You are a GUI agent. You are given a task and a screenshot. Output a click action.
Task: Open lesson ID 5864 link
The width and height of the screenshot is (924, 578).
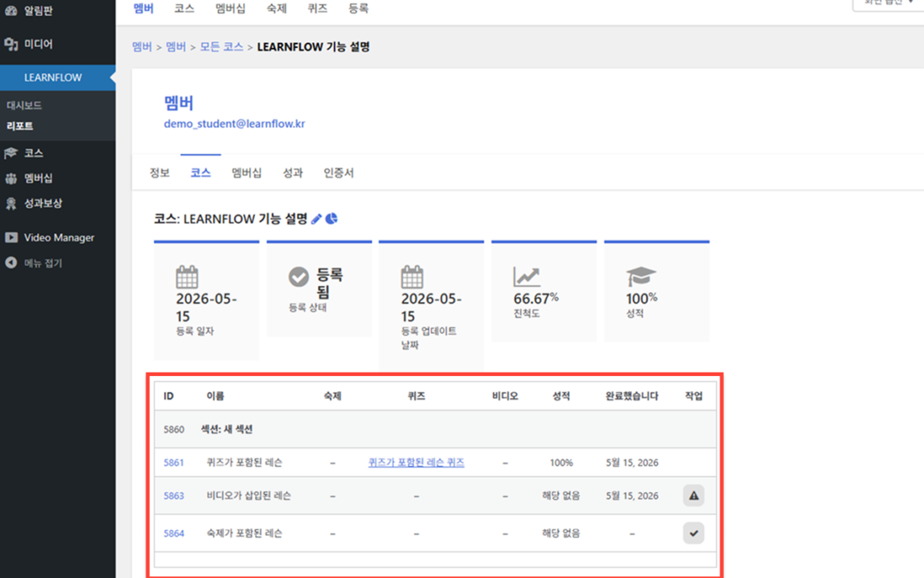coord(174,533)
